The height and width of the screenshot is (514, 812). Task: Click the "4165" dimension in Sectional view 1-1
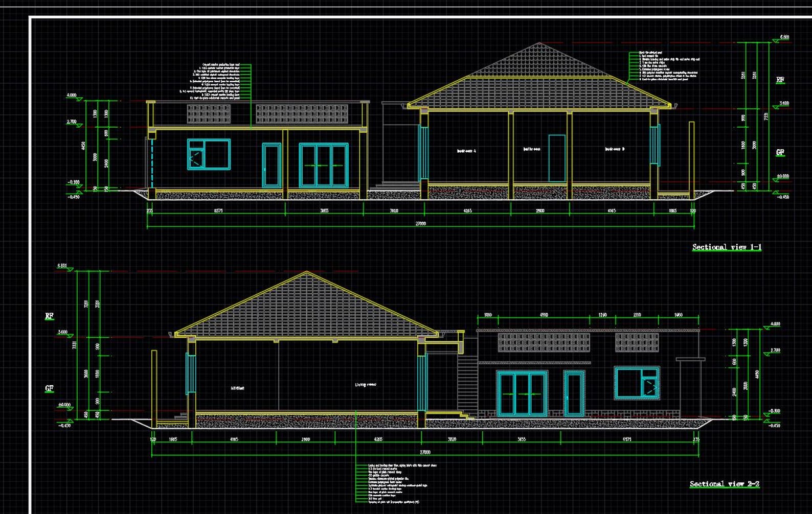pos(612,211)
